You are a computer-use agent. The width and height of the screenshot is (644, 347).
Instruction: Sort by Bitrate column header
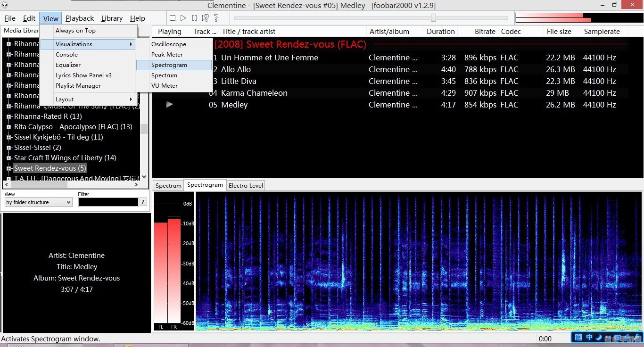click(478, 32)
